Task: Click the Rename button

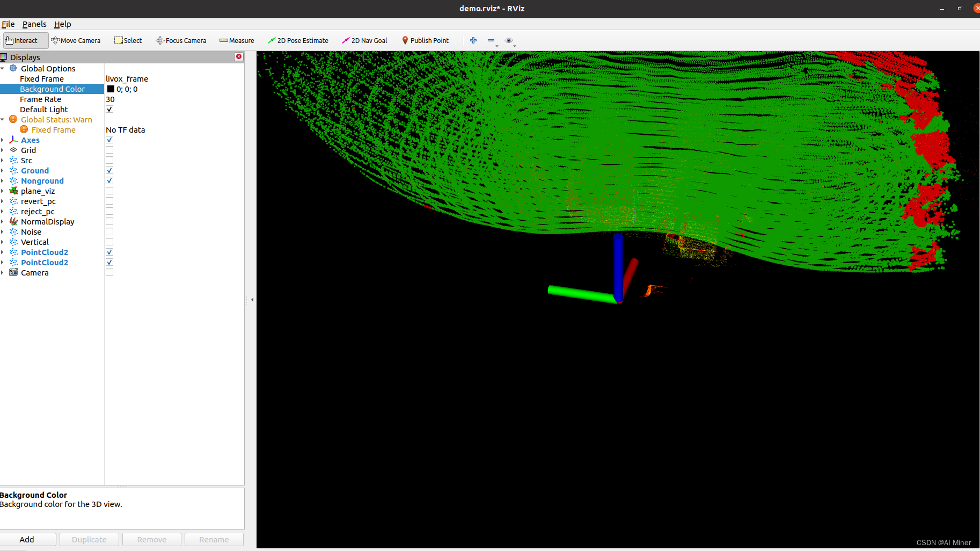Action: (214, 539)
